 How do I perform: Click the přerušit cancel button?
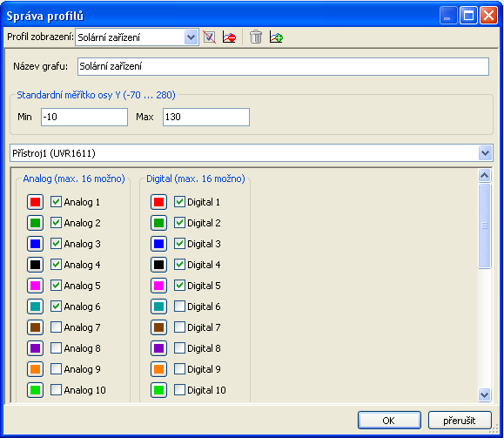click(x=460, y=421)
